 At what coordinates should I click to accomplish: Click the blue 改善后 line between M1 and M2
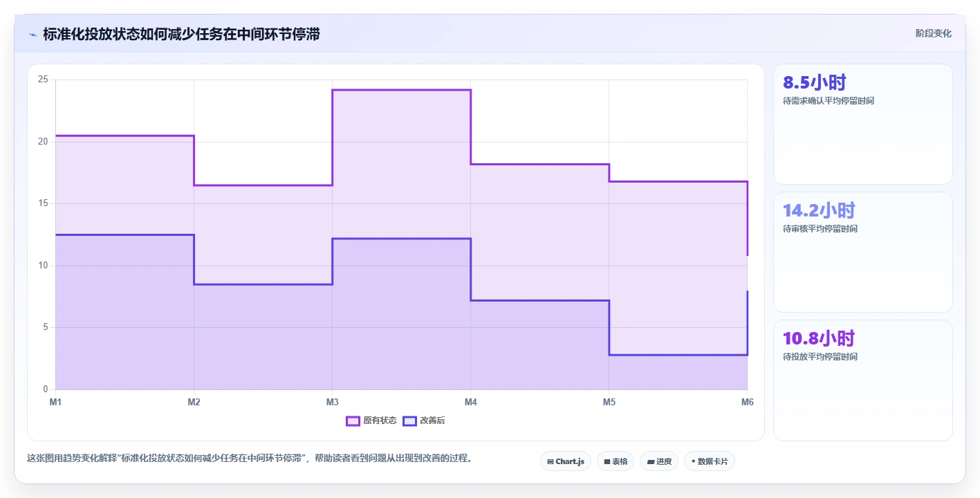tap(124, 235)
